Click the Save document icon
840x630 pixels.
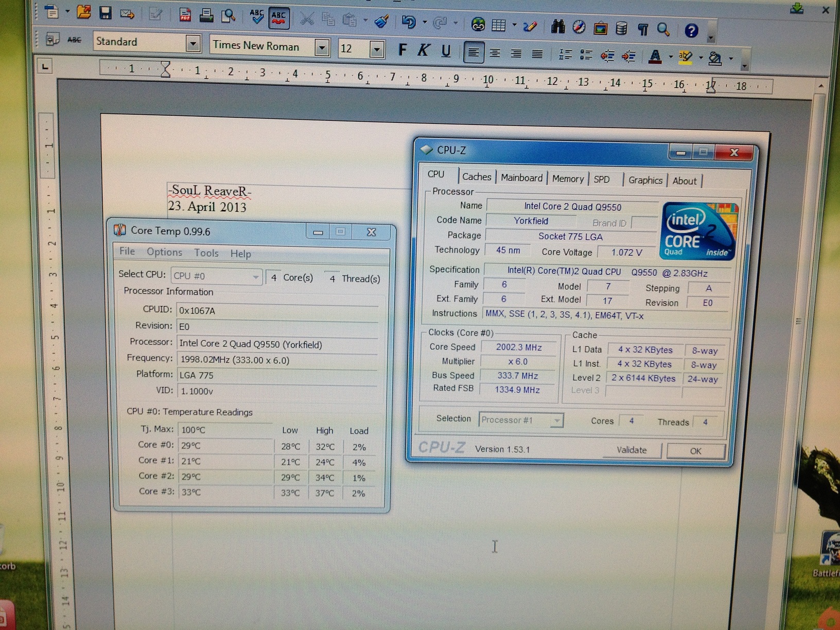(x=106, y=13)
